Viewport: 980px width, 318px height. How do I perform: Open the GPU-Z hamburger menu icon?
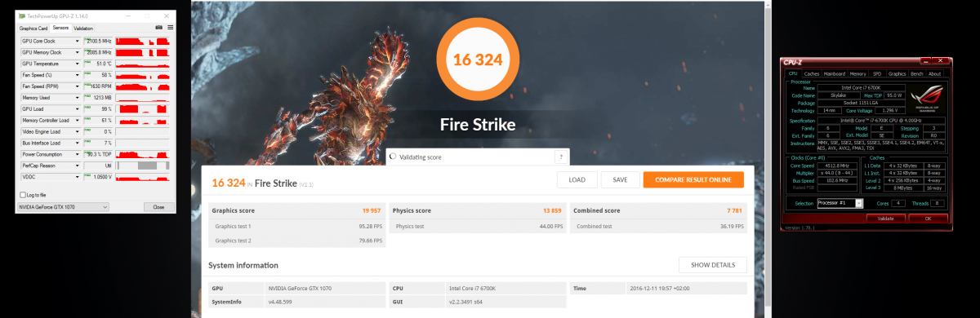[x=169, y=28]
